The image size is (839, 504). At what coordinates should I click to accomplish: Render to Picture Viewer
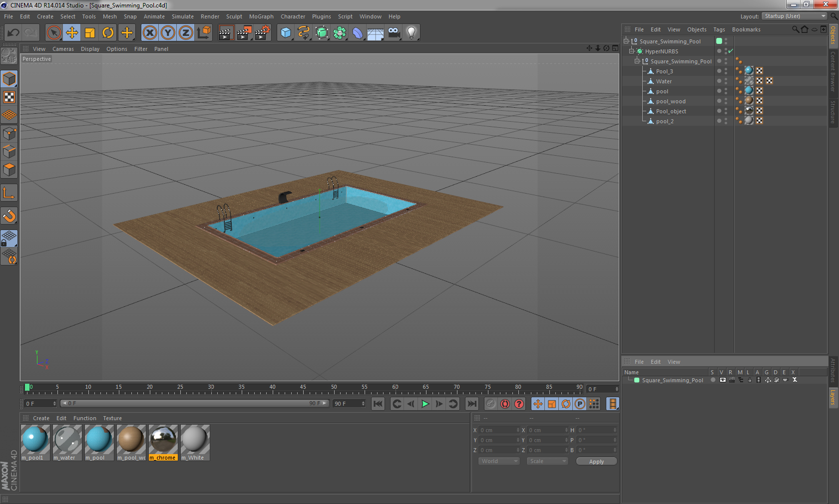tap(244, 33)
